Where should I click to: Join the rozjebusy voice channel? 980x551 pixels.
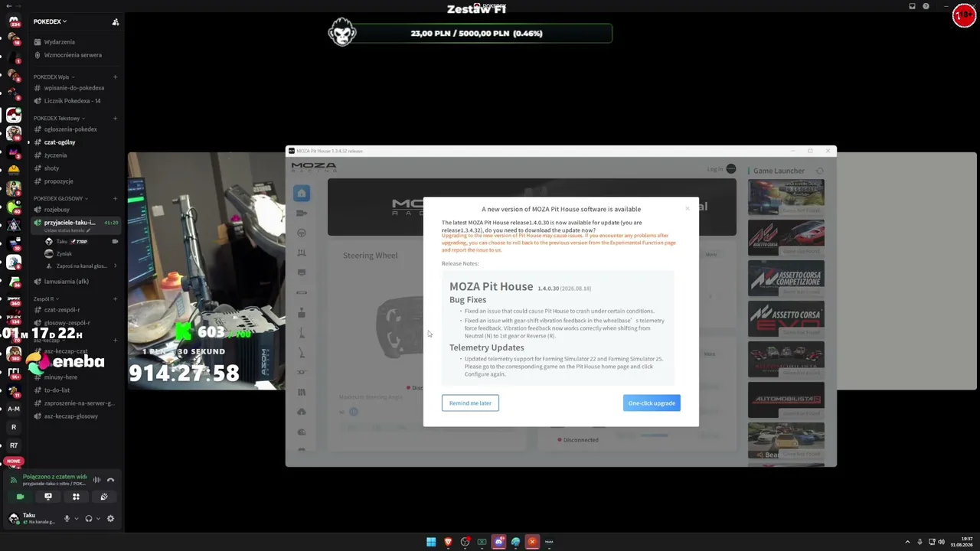coord(57,210)
